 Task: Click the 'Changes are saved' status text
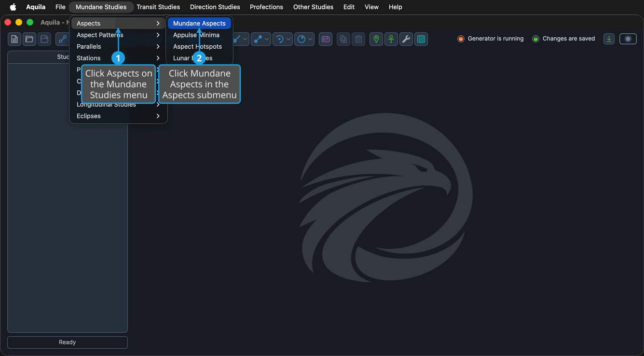(x=568, y=39)
